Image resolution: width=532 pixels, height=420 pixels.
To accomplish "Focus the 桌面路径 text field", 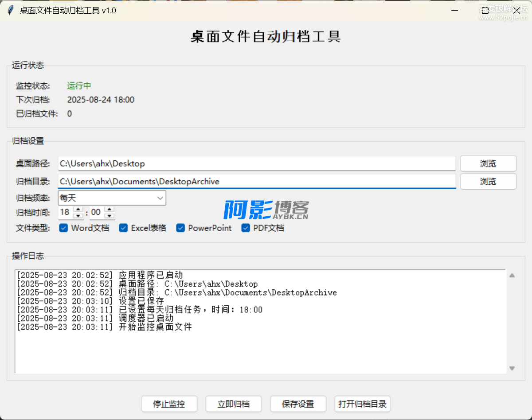I will click(x=256, y=163).
